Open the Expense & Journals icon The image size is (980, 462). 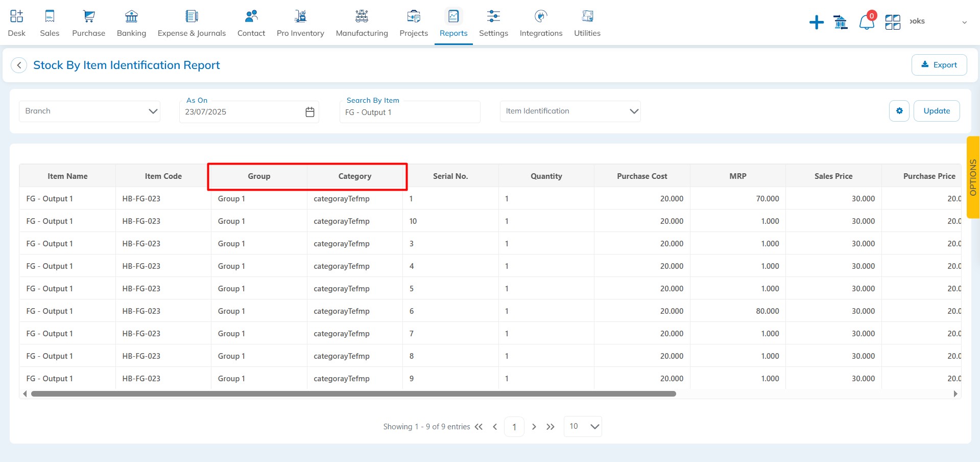pyautogui.click(x=192, y=16)
